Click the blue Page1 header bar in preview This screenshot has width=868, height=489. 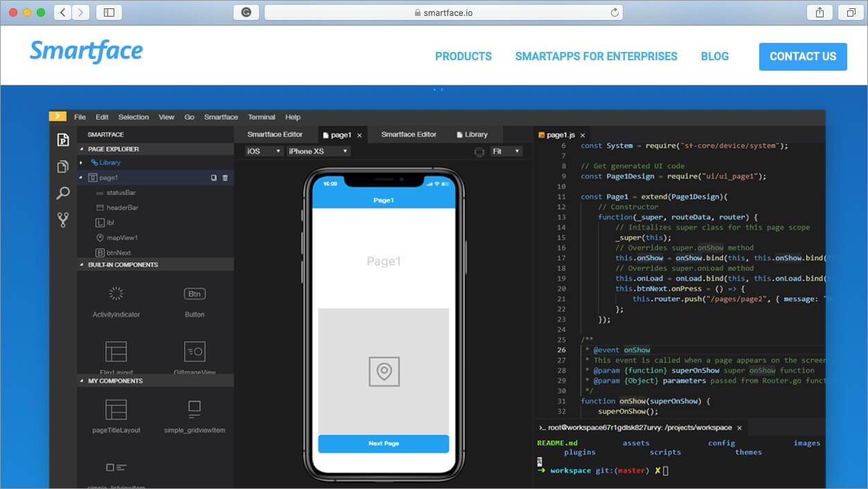[x=384, y=200]
